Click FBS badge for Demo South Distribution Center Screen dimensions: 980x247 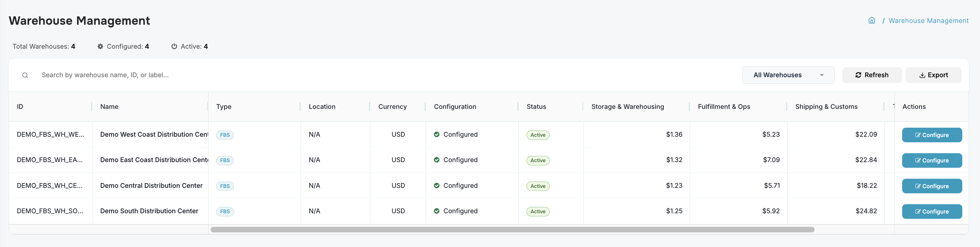click(x=225, y=212)
